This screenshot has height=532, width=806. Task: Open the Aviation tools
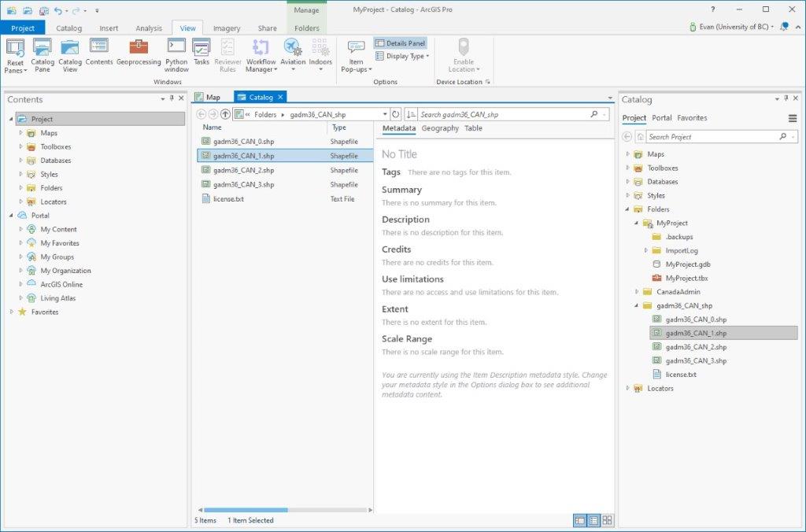point(293,56)
